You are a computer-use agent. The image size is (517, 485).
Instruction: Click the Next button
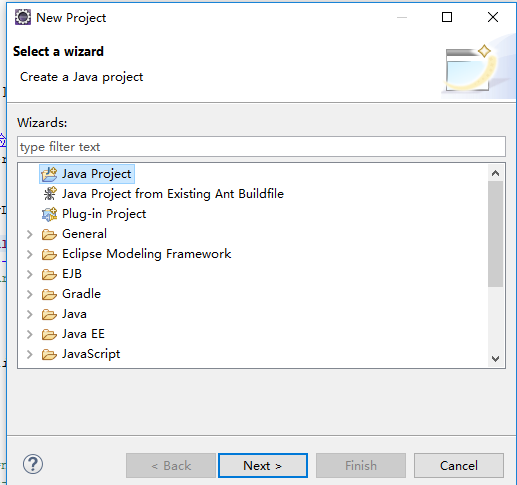tap(263, 465)
